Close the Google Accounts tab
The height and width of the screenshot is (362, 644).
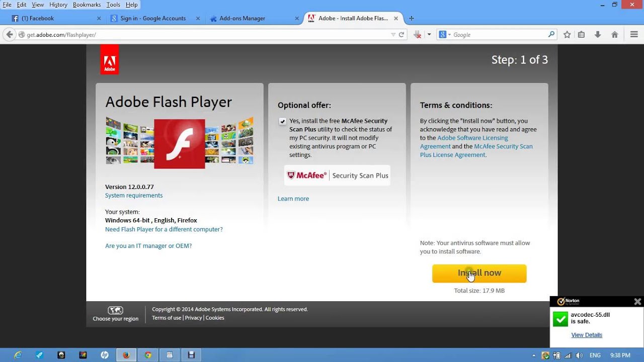(x=197, y=19)
